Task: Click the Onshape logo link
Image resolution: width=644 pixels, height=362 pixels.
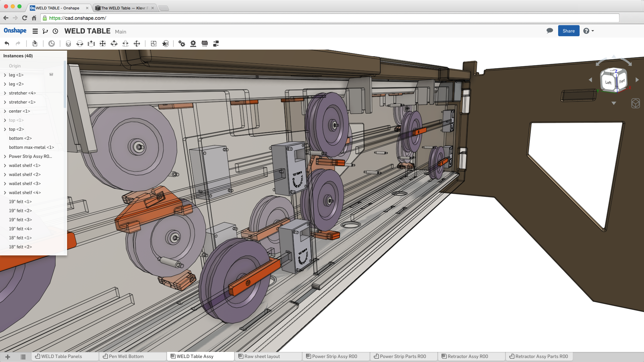Action: tap(15, 31)
